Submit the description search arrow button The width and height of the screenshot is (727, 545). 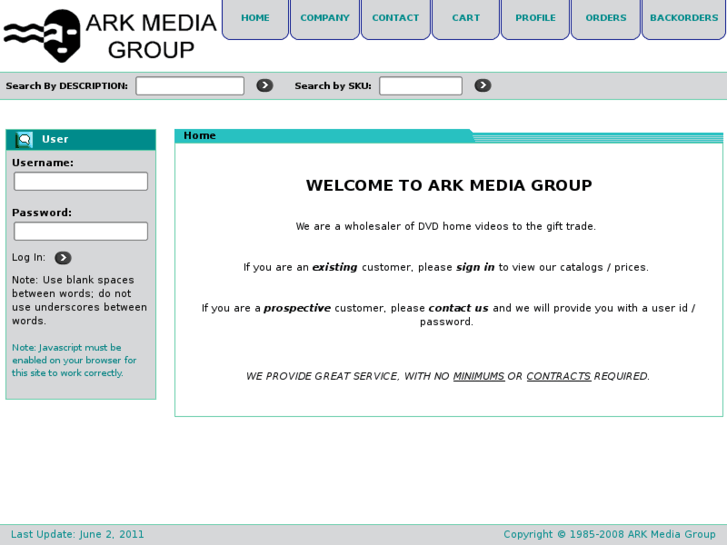coord(265,85)
